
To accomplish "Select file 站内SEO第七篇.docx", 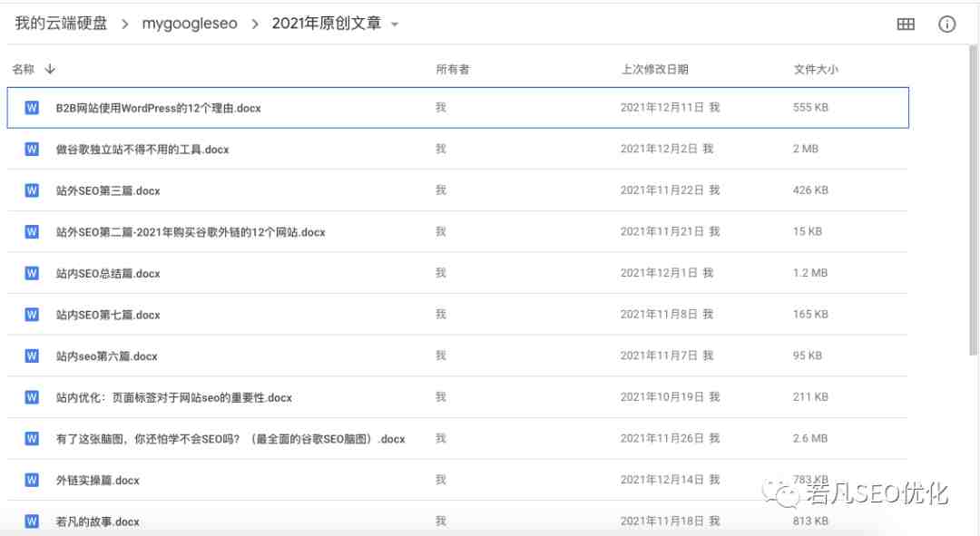I will pyautogui.click(x=108, y=315).
